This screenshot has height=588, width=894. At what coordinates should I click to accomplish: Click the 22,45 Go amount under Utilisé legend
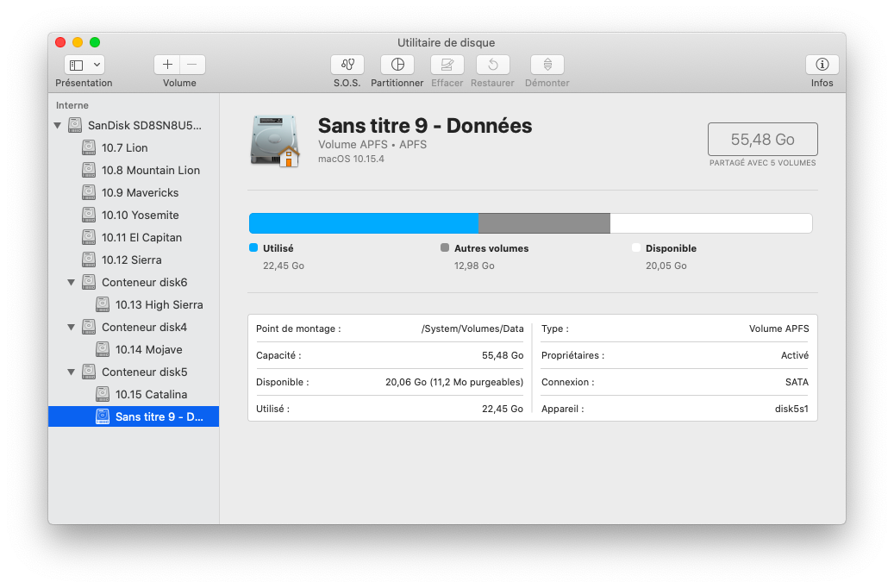tap(284, 266)
